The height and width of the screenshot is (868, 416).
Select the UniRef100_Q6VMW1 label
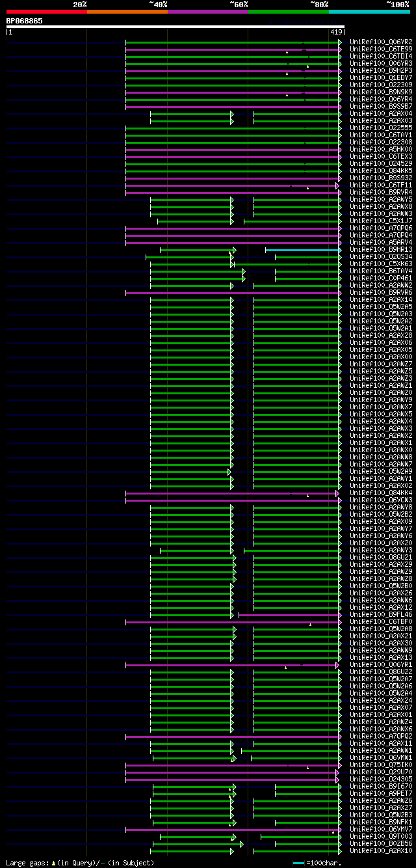(x=381, y=758)
